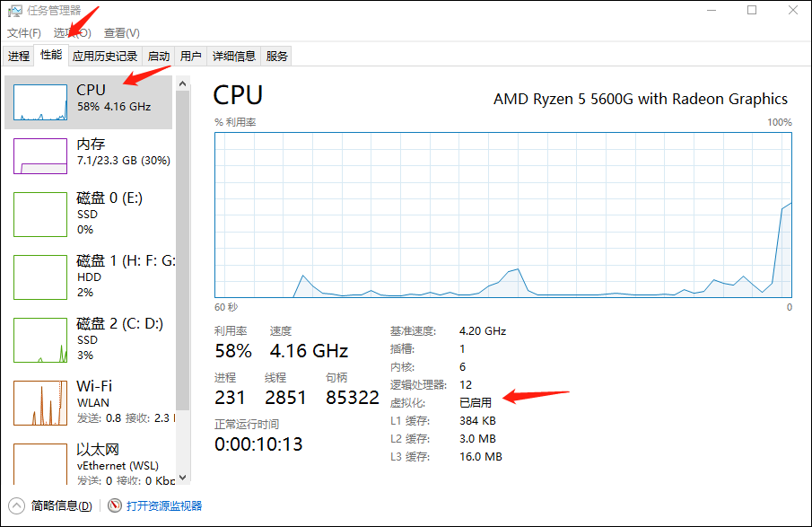Click the main CPU utilization chart

tap(503, 215)
